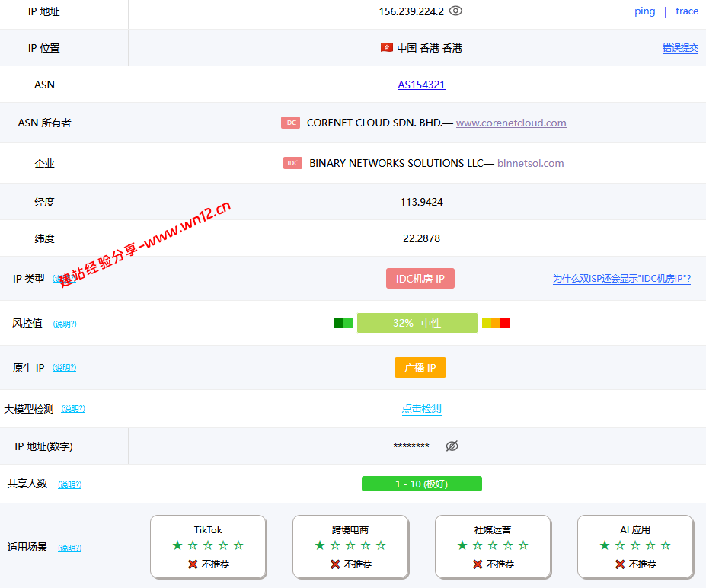Click the 点击检测 link
This screenshot has width=706, height=588.
point(421,408)
